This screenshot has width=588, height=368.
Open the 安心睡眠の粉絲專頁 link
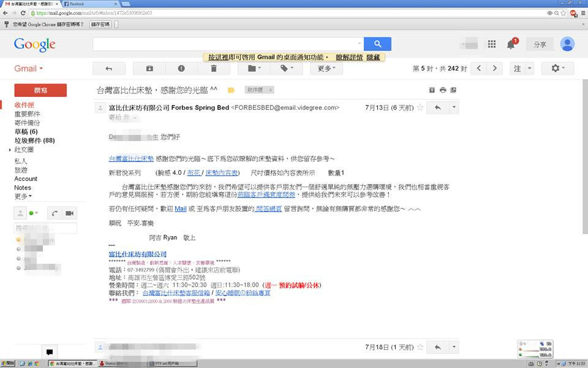click(x=243, y=293)
